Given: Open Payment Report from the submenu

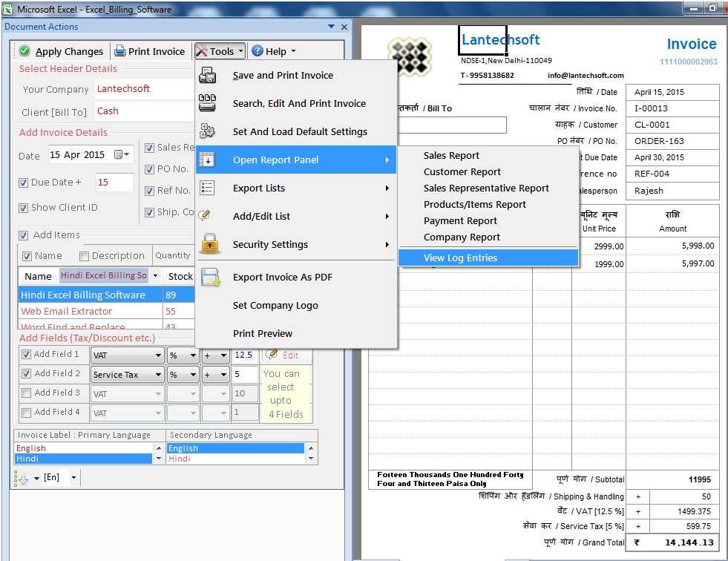Looking at the screenshot, I should [488, 220].
